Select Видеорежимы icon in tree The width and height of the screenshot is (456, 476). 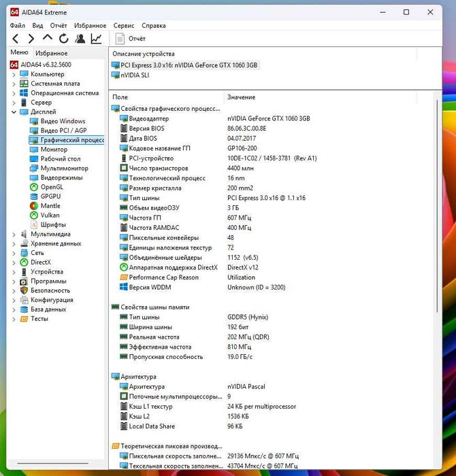(x=34, y=177)
